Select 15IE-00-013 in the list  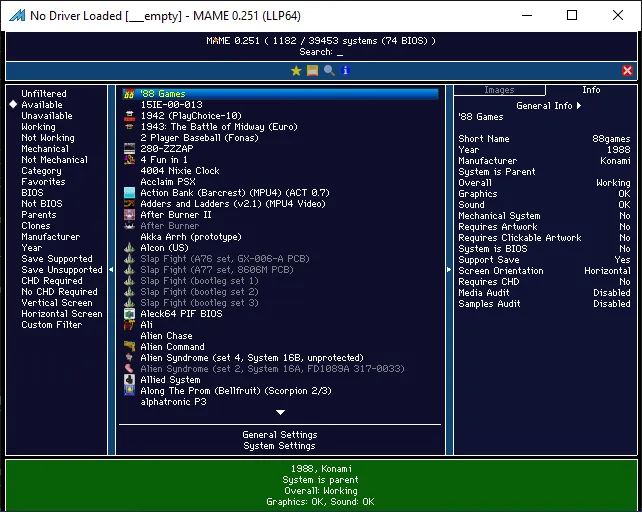click(172, 105)
